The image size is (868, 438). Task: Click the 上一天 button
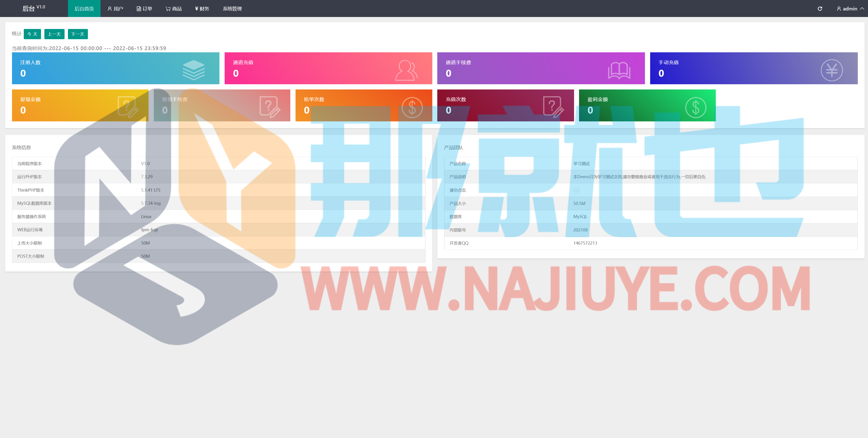click(54, 34)
